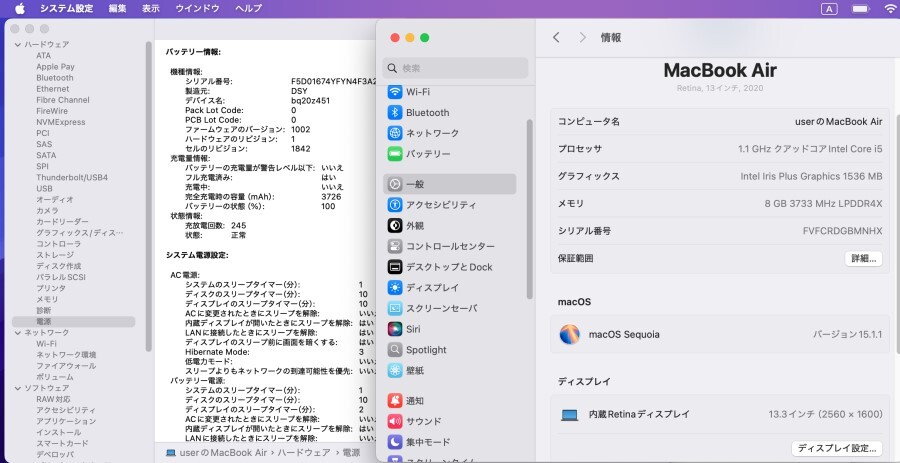The width and height of the screenshot is (900, 463).
Task: Go back with the left chevron
Action: click(556, 37)
